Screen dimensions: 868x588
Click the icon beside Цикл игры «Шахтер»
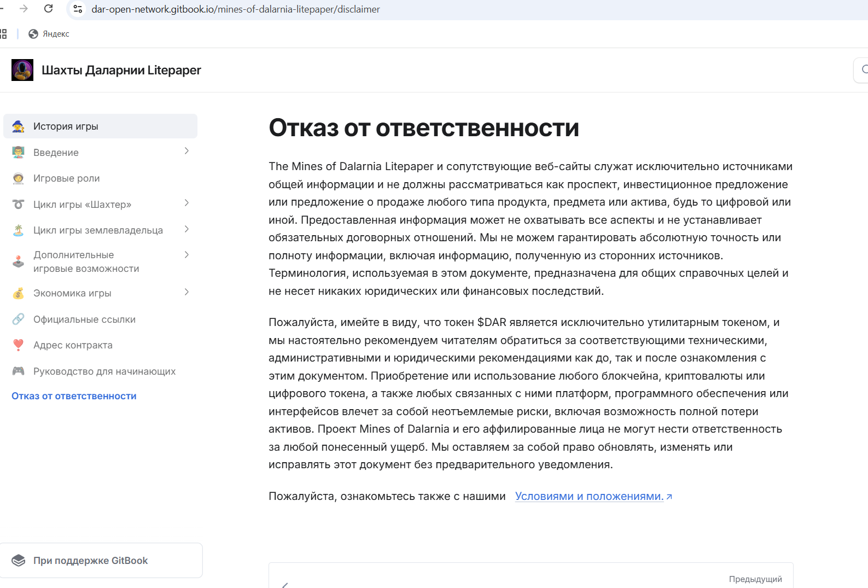pos(19,205)
